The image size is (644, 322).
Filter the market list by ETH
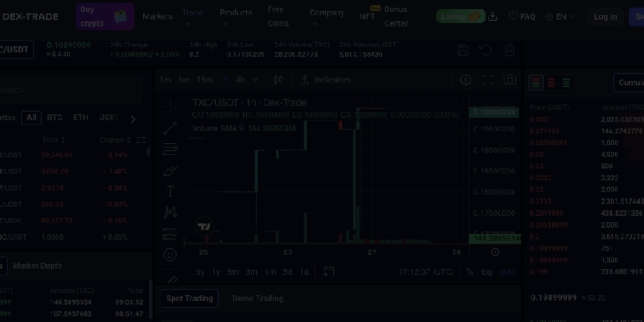(81, 118)
